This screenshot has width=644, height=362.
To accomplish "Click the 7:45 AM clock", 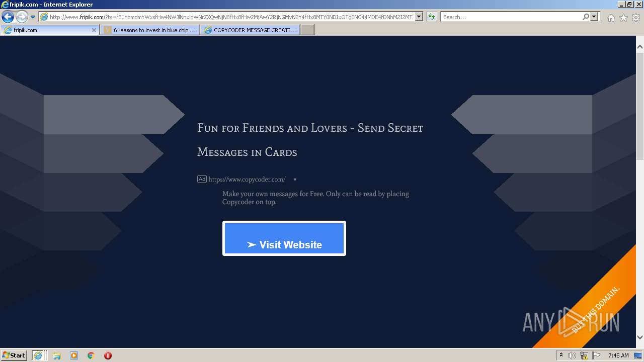I will click(618, 355).
